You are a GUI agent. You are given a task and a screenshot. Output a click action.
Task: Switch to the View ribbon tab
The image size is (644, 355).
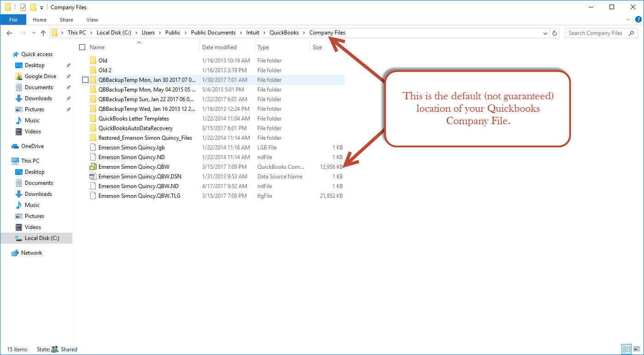(92, 20)
